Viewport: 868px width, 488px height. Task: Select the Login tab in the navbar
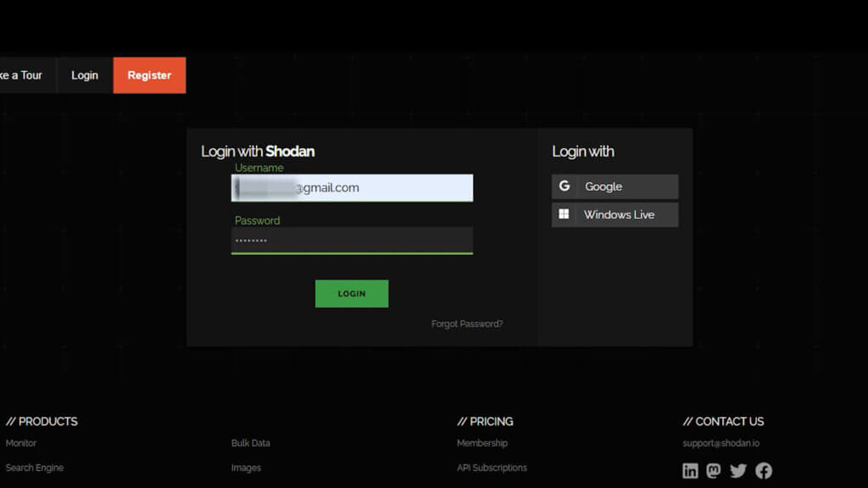point(84,75)
